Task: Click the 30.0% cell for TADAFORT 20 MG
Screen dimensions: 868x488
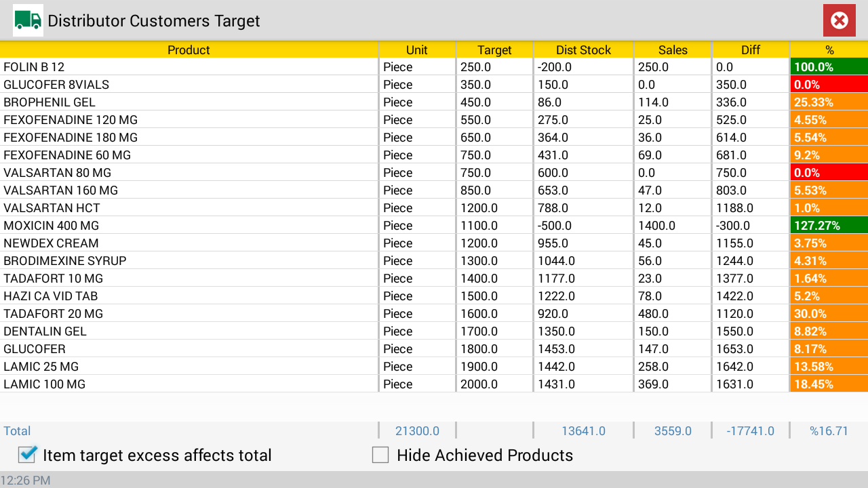Action: [x=829, y=313]
